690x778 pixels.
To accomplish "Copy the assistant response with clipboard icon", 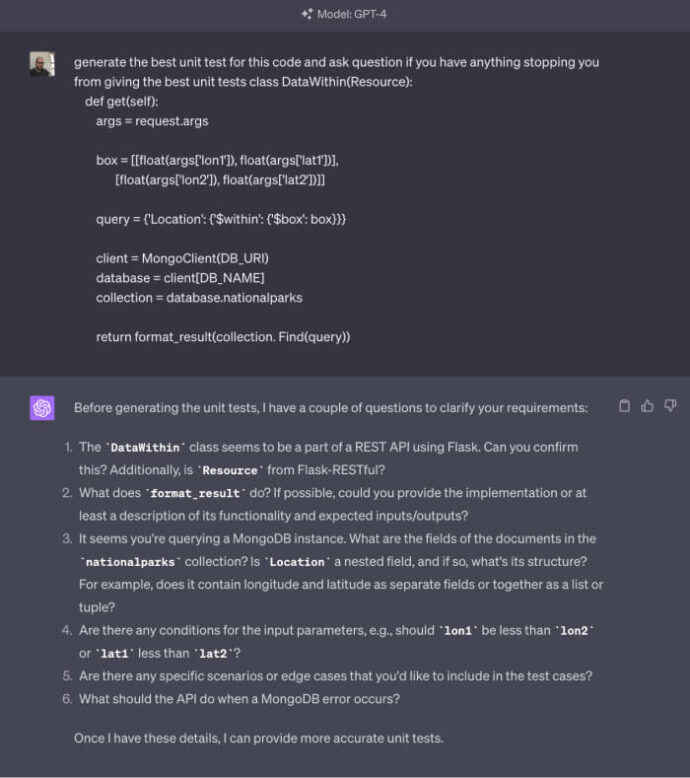I will 625,406.
